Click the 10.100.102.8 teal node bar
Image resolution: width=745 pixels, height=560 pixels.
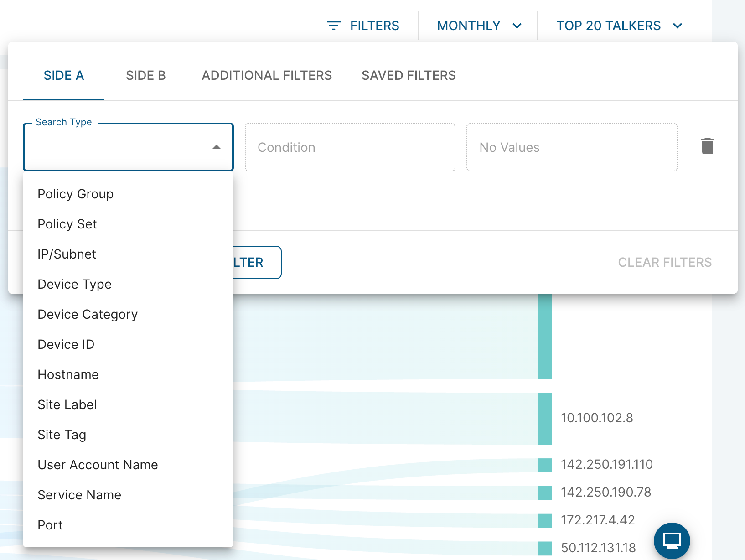545,419
